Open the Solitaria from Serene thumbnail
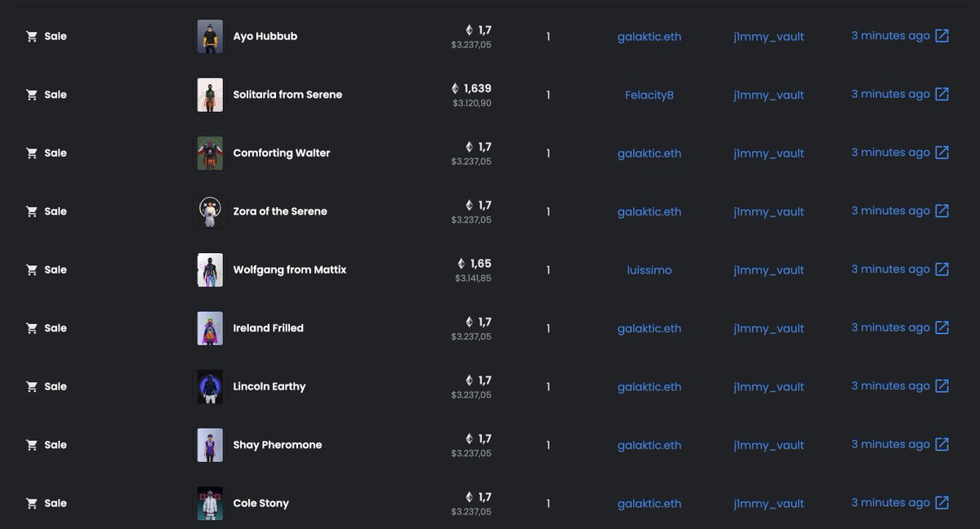The image size is (980, 529). point(210,95)
